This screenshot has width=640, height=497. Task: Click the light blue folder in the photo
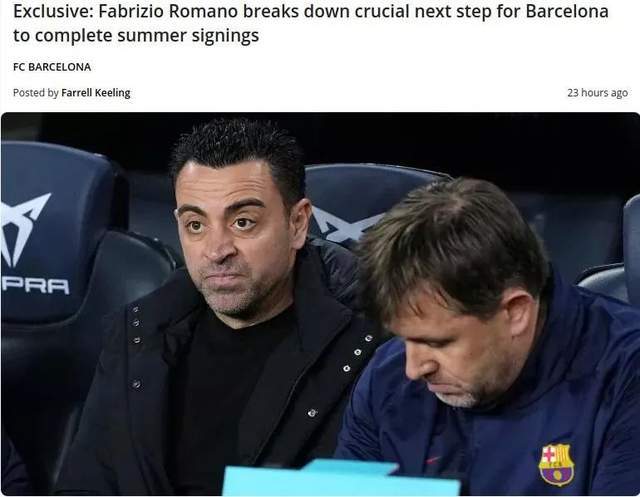click(341, 478)
